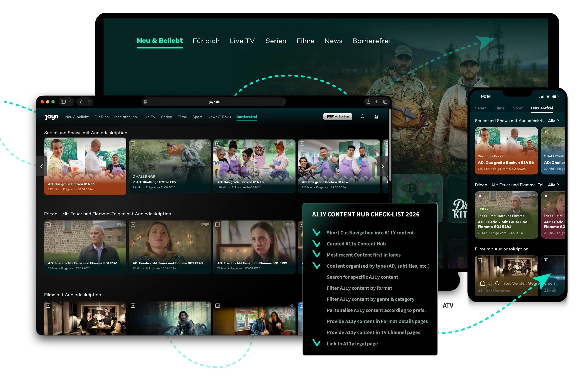Tap the phone search magnifier icon
Viewport: 588px width, 376px height.
[x=497, y=283]
